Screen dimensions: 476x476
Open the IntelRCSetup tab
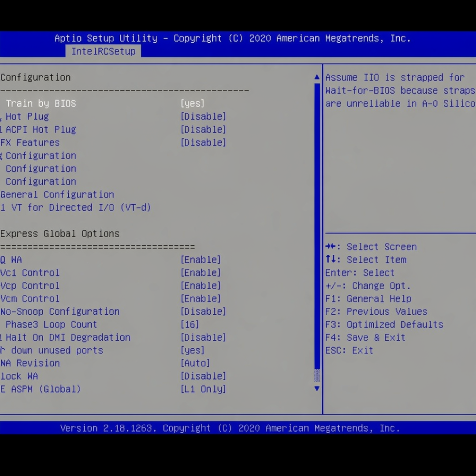pyautogui.click(x=103, y=51)
